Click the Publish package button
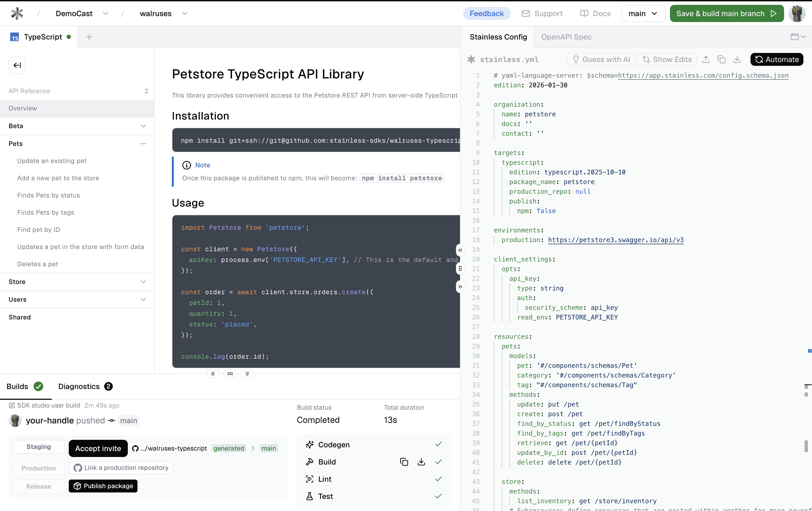The height and width of the screenshot is (511, 812). 103,486
